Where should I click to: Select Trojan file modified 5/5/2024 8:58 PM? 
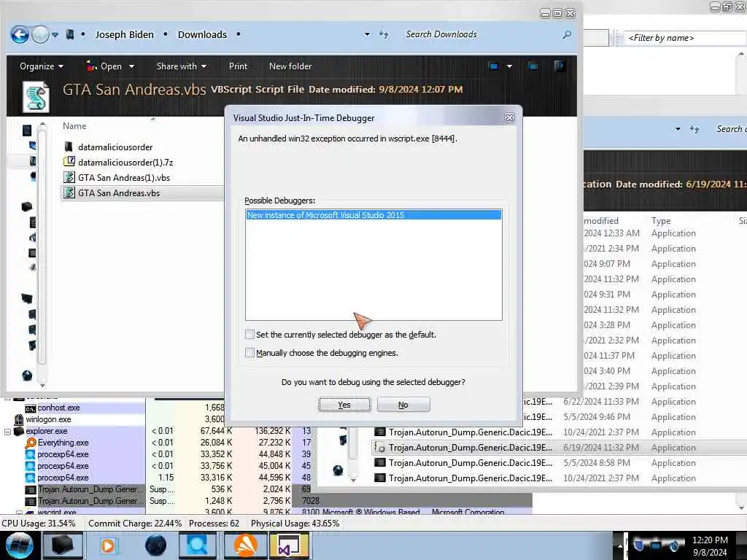point(558,463)
